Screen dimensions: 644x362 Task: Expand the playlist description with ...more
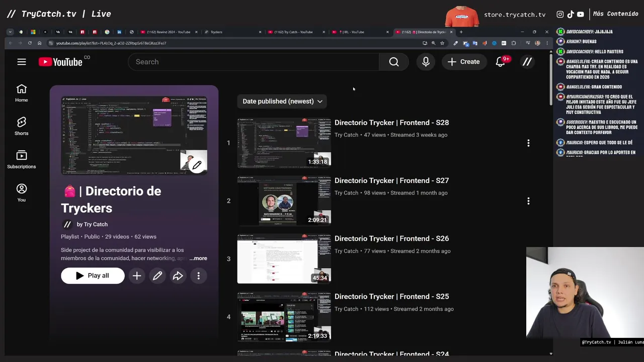(x=198, y=258)
